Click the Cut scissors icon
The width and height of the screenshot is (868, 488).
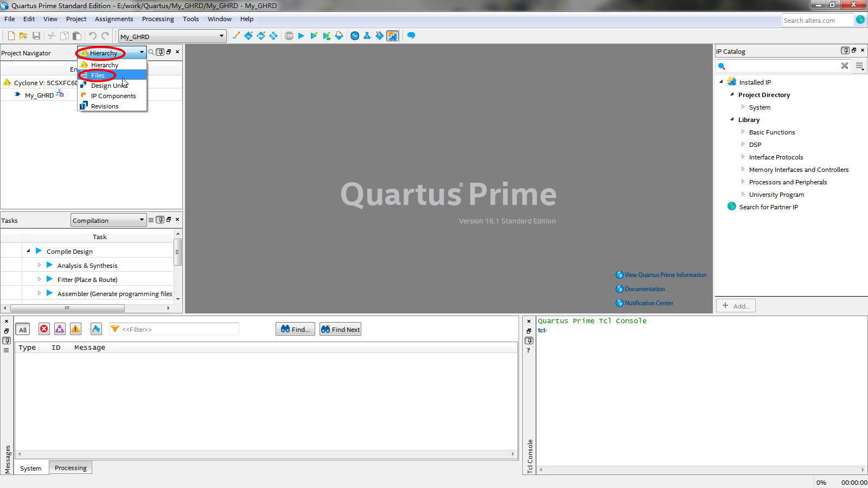coord(52,36)
